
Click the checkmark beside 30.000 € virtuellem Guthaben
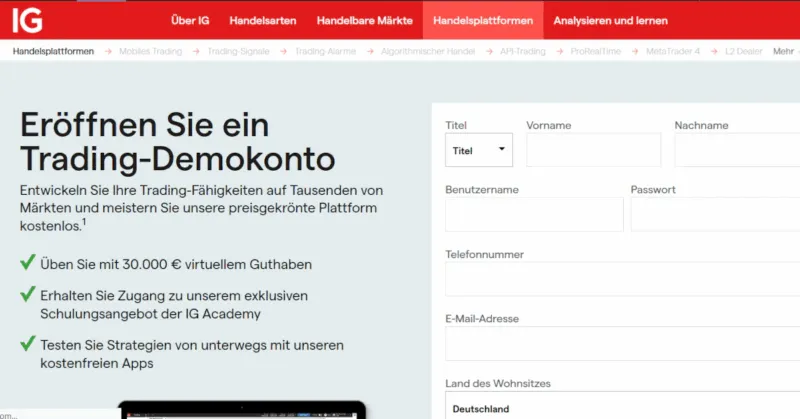tap(28, 262)
